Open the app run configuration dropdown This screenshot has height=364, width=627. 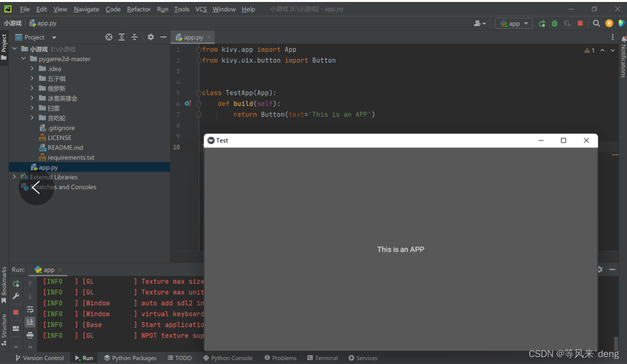(x=514, y=23)
